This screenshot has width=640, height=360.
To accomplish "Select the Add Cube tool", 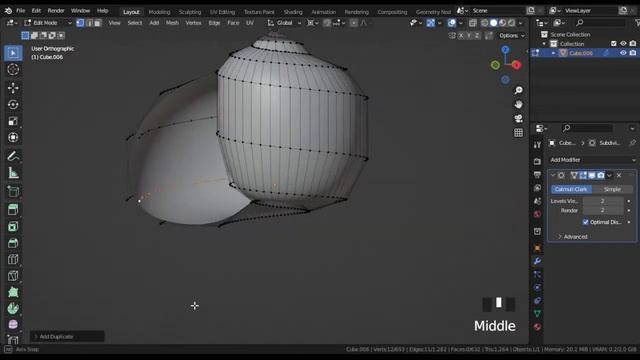I will click(13, 191).
